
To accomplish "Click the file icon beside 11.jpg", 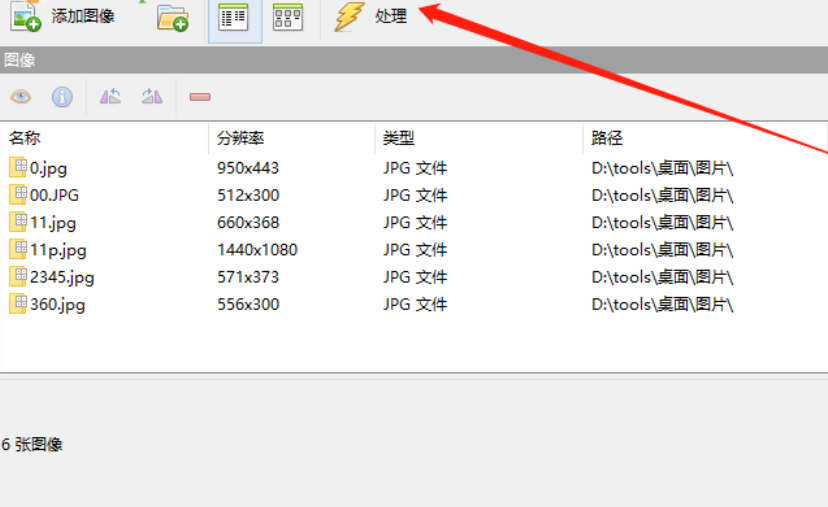I will 18,222.
